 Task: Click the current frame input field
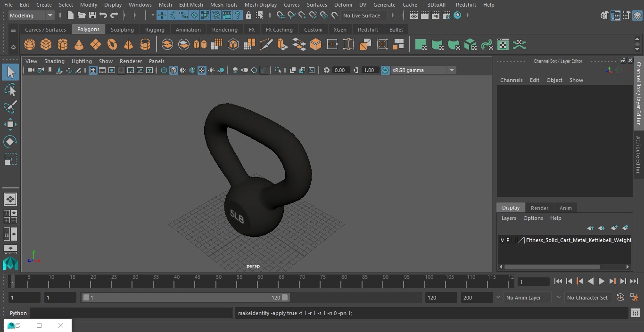click(x=533, y=282)
